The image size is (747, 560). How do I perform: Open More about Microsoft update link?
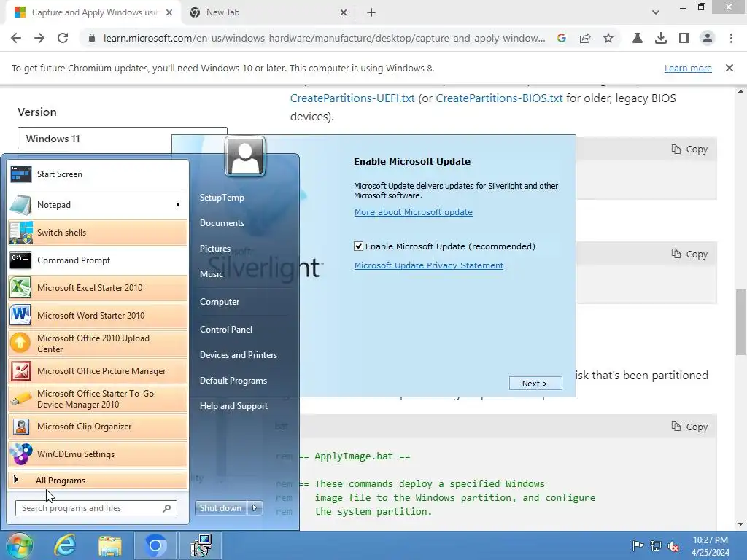[414, 212]
